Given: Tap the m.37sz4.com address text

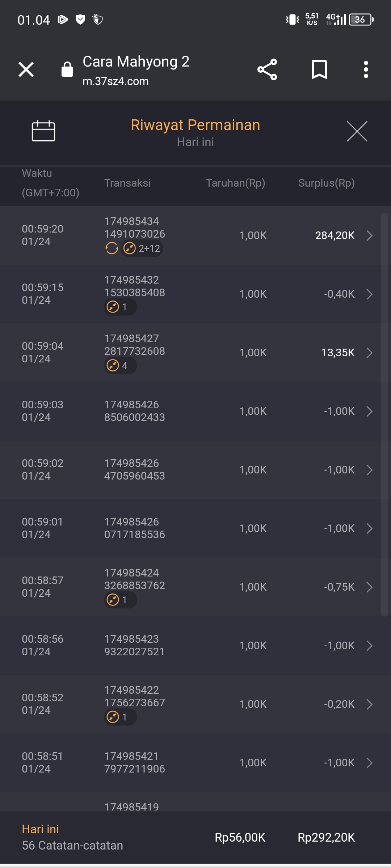Looking at the screenshot, I should pos(115,81).
